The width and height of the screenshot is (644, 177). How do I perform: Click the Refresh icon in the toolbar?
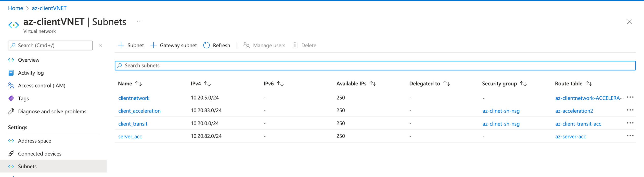pyautogui.click(x=206, y=45)
